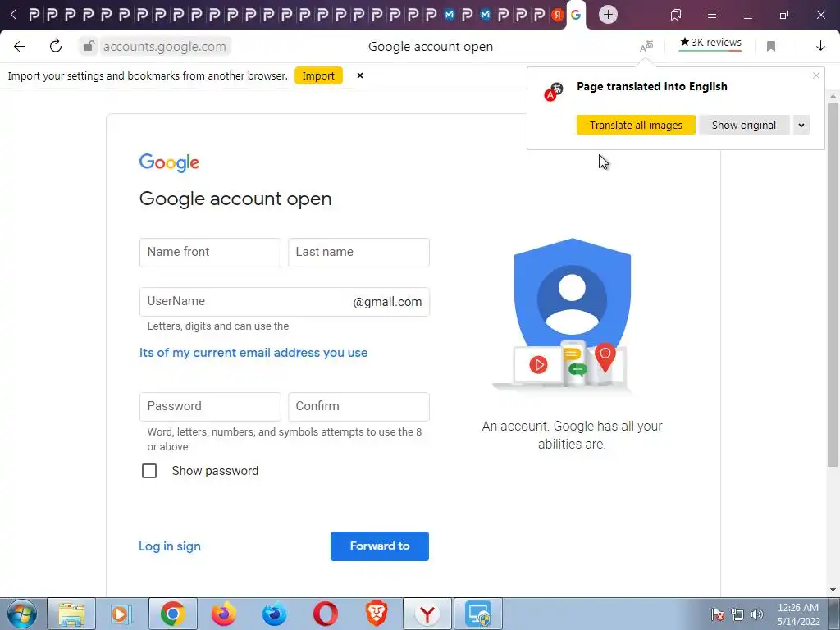Open the page translation icon in the address bar
The height and width of the screenshot is (630, 840).
coord(646,47)
